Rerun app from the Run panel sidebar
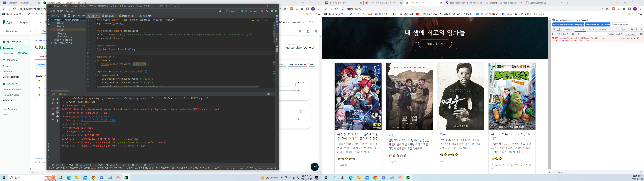This screenshot has width=644, height=181. [52, 99]
